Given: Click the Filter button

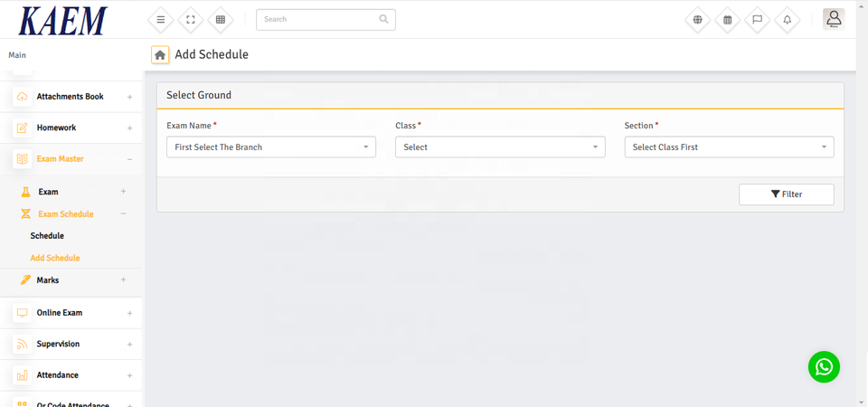Looking at the screenshot, I should (x=786, y=194).
